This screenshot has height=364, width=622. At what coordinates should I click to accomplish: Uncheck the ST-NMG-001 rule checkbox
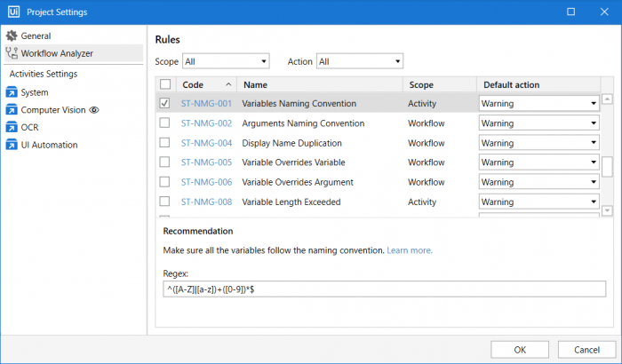[x=164, y=104]
